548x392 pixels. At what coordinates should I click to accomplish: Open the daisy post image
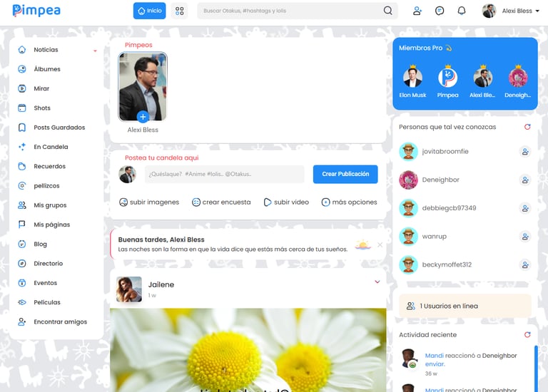(248, 350)
